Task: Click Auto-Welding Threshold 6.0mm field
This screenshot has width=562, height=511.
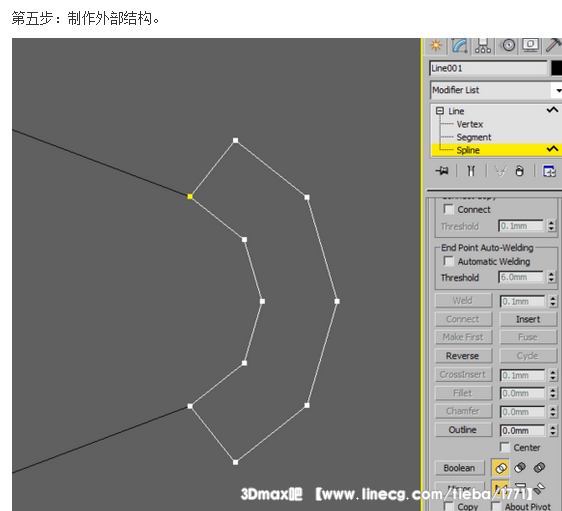Action: pos(521,277)
